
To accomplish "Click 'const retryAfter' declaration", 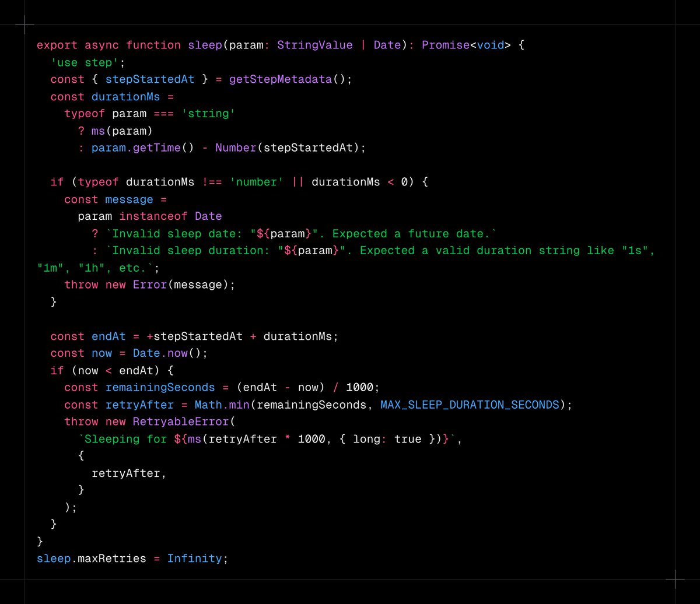I will coord(119,405).
